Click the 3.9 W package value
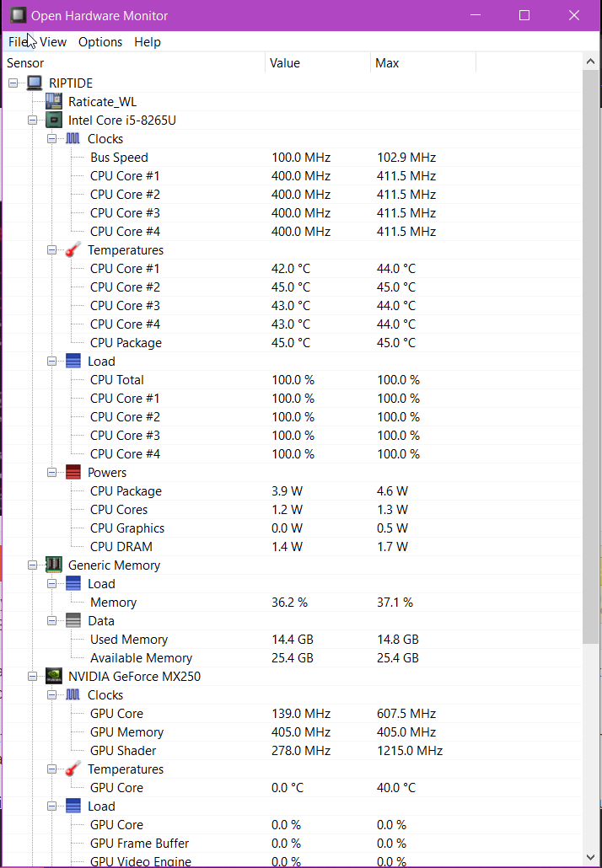The width and height of the screenshot is (602, 868). pos(287,491)
